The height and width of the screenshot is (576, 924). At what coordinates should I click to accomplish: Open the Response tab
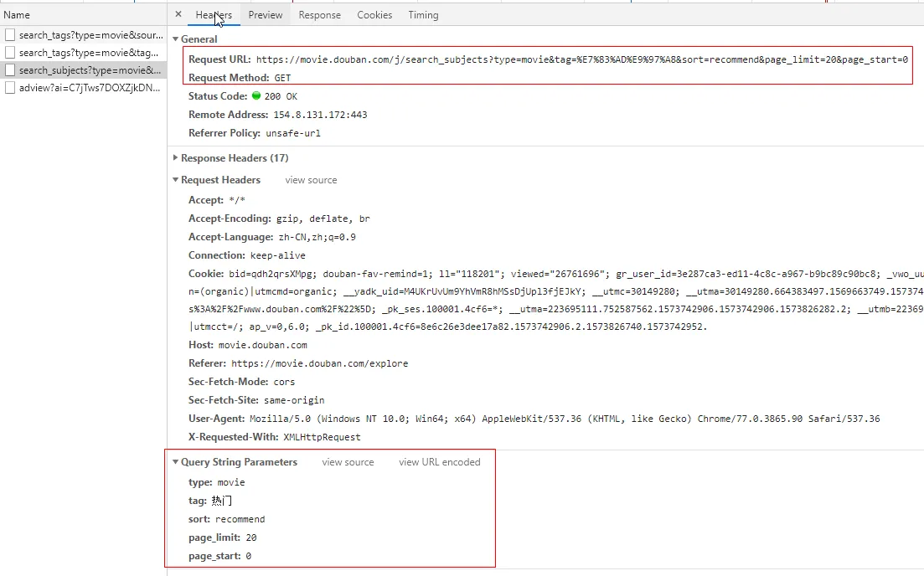tap(319, 15)
